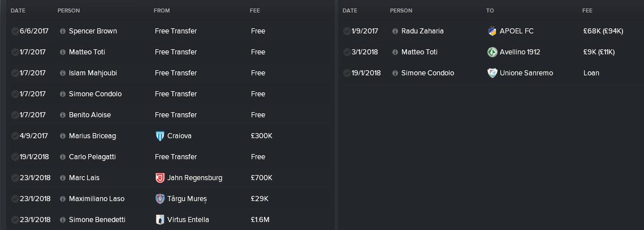
Task: Click the Unione Sanremo club badge
Action: [492, 73]
